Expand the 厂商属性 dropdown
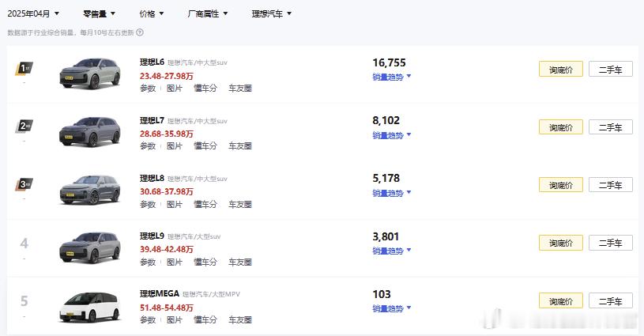Viewport: 644px width, 336px height. click(x=207, y=13)
